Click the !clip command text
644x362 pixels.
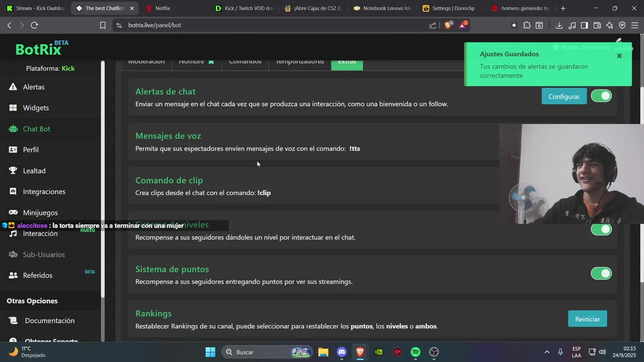[264, 193]
